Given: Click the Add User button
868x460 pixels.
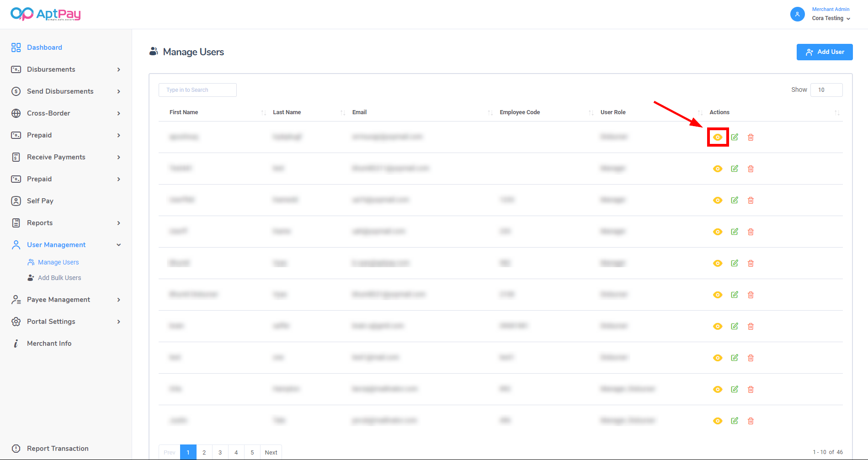Looking at the screenshot, I should click(824, 52).
